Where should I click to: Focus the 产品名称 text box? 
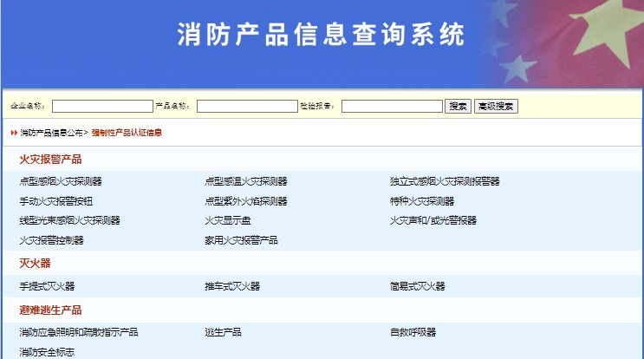click(247, 107)
